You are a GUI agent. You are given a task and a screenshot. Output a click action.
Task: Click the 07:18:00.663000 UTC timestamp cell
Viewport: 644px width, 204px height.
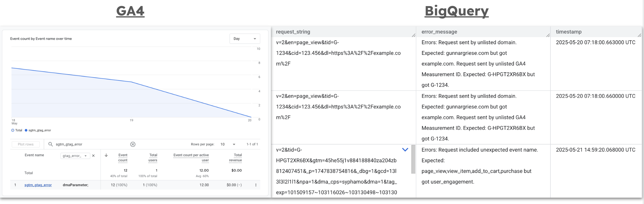(x=596, y=42)
